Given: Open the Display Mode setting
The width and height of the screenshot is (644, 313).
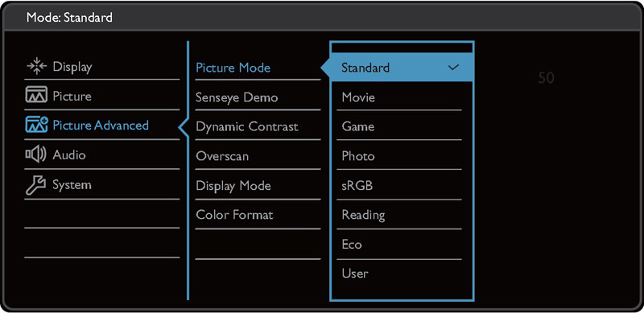Looking at the screenshot, I should pyautogui.click(x=258, y=186).
